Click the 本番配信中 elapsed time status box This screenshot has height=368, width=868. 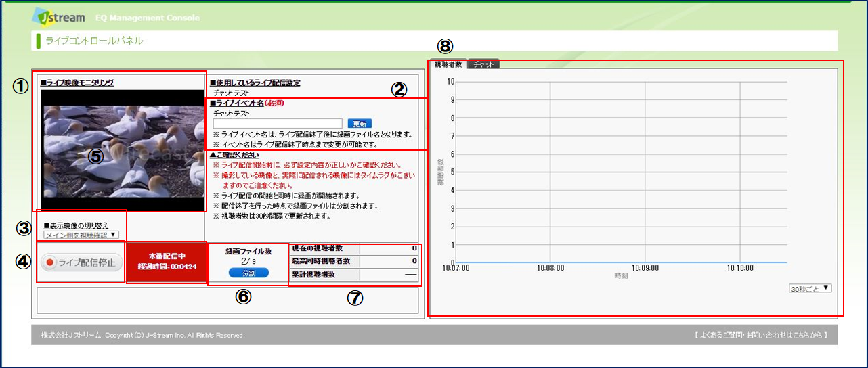[x=167, y=262]
